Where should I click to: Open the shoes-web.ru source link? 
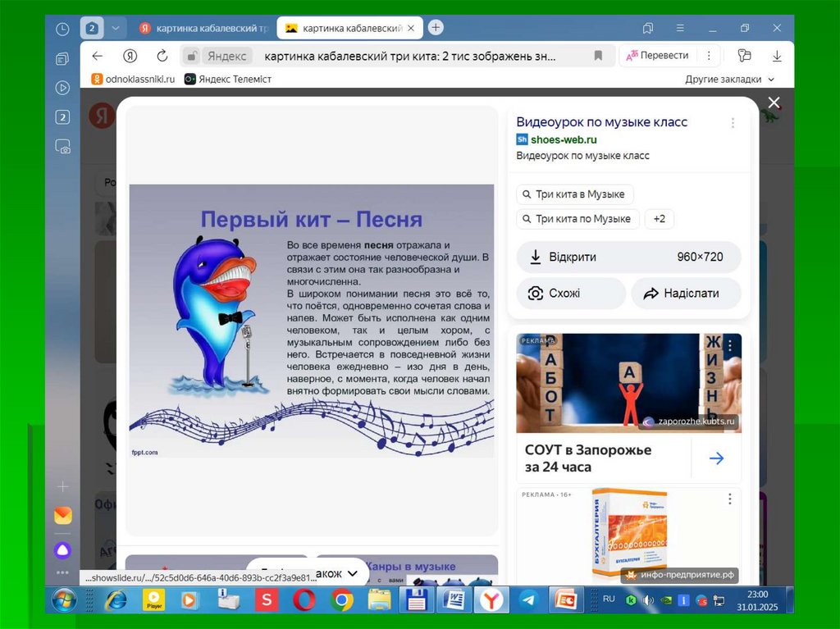point(564,140)
